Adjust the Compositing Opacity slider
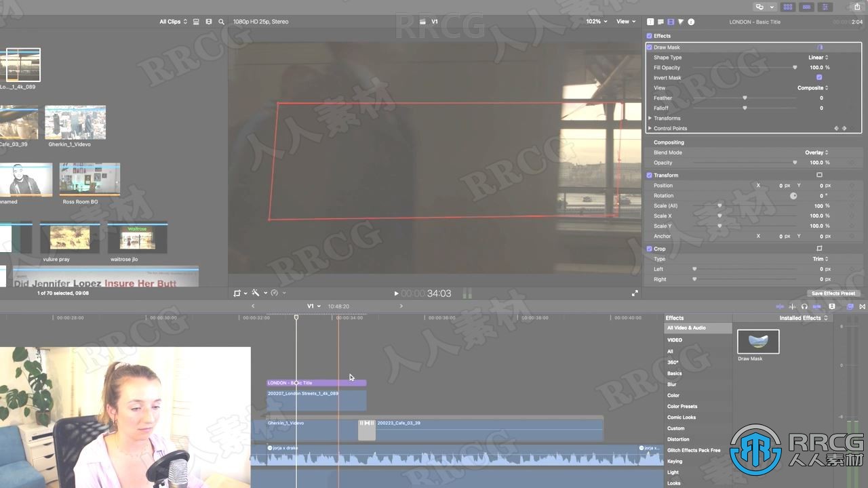 pyautogui.click(x=745, y=163)
